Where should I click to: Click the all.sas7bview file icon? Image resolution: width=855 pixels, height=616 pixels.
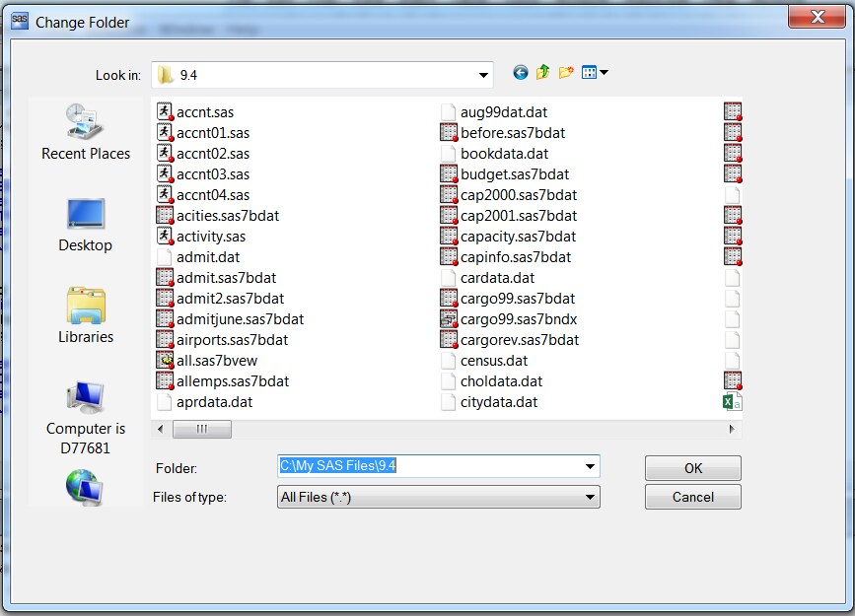(164, 360)
